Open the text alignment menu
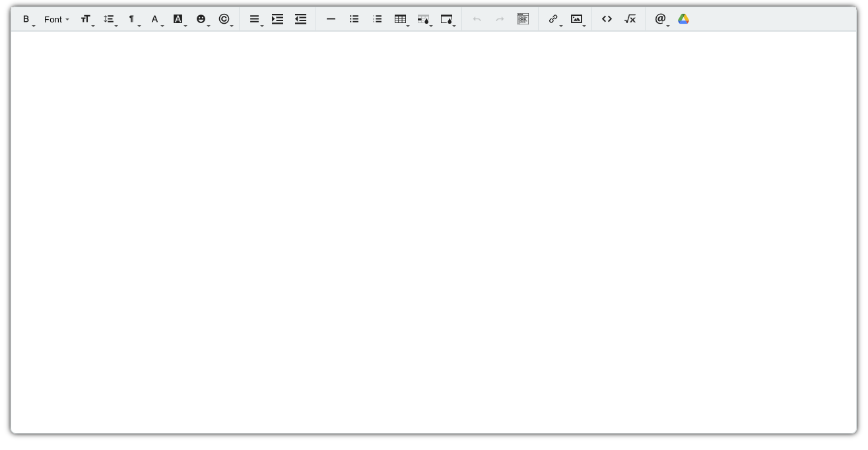The height and width of the screenshot is (450, 868). click(x=255, y=19)
